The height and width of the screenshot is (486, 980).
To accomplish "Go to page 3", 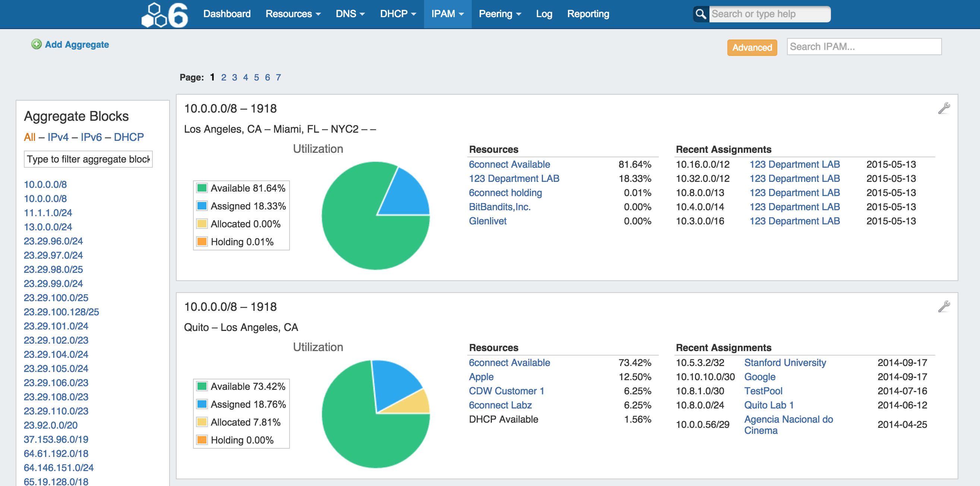I will pos(234,77).
